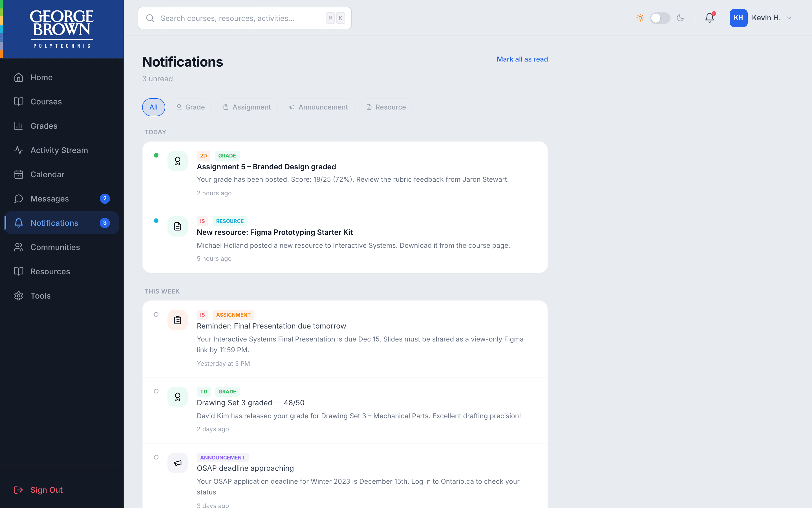
Task: Click the 2D course tag
Action: (203, 156)
